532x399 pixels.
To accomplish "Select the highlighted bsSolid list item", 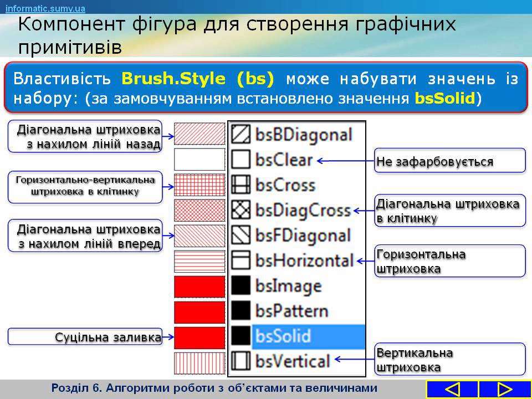I will (x=308, y=336).
